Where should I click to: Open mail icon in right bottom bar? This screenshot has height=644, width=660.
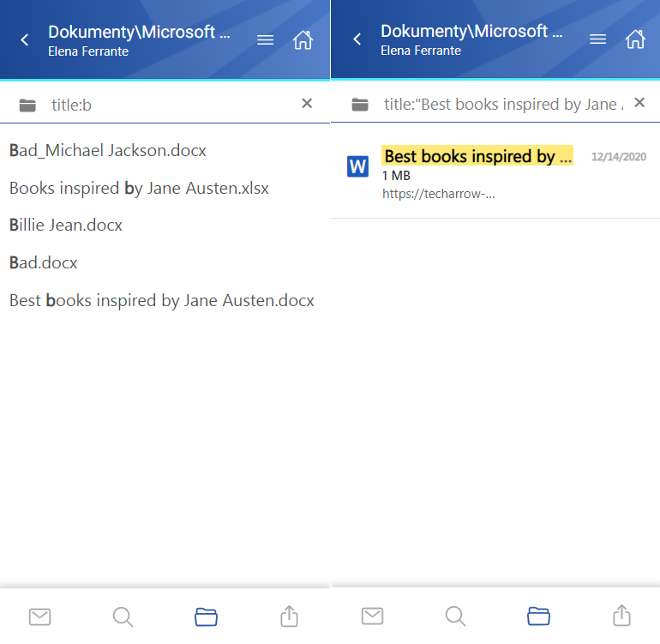[373, 616]
